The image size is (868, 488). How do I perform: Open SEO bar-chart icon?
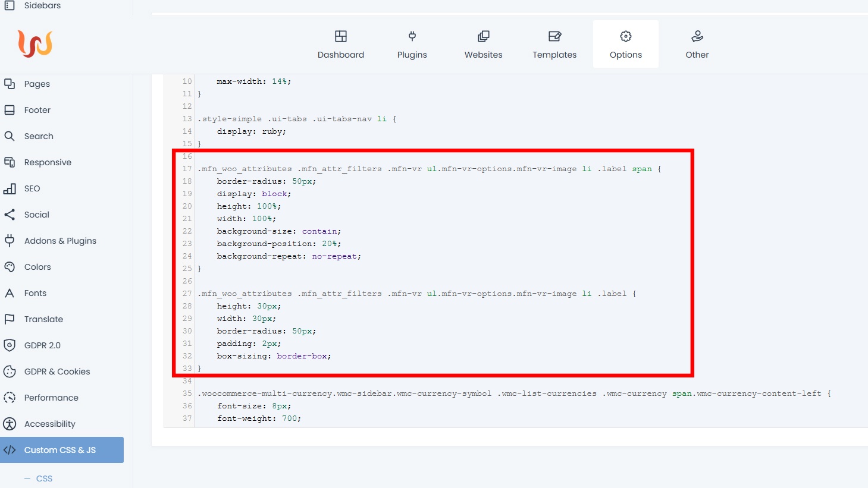tap(10, 188)
